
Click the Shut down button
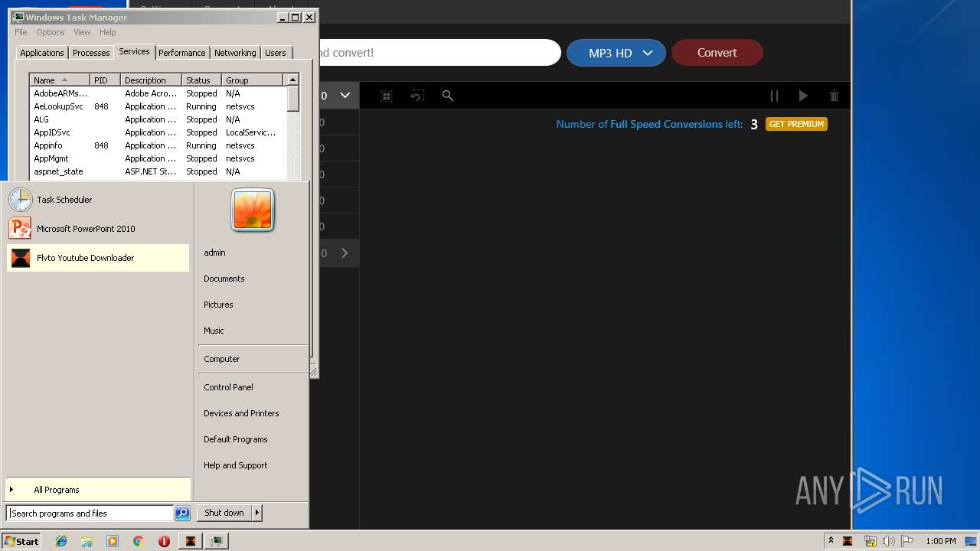pyautogui.click(x=224, y=513)
